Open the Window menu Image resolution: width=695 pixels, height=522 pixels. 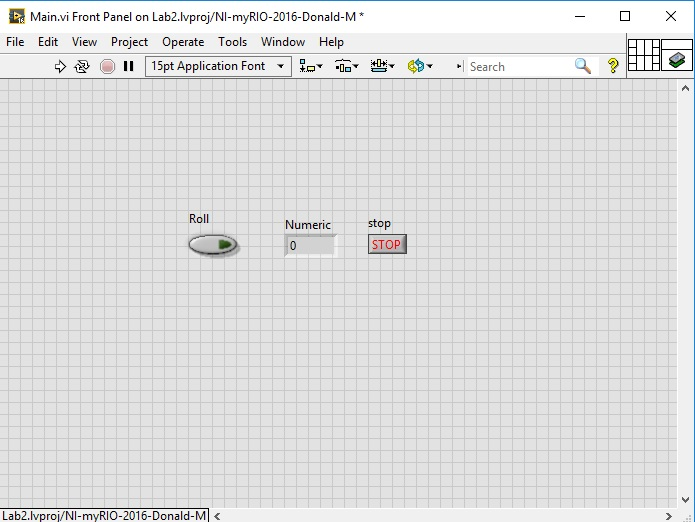coord(283,42)
